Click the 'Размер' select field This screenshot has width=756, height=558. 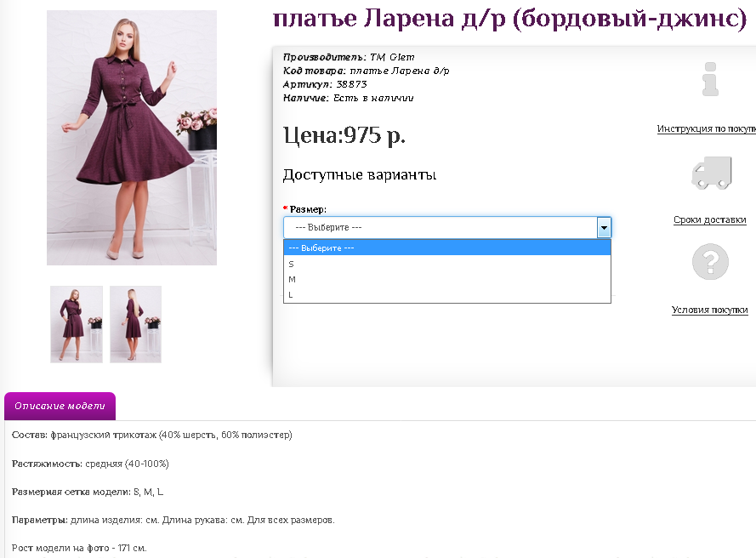pyautogui.click(x=439, y=227)
